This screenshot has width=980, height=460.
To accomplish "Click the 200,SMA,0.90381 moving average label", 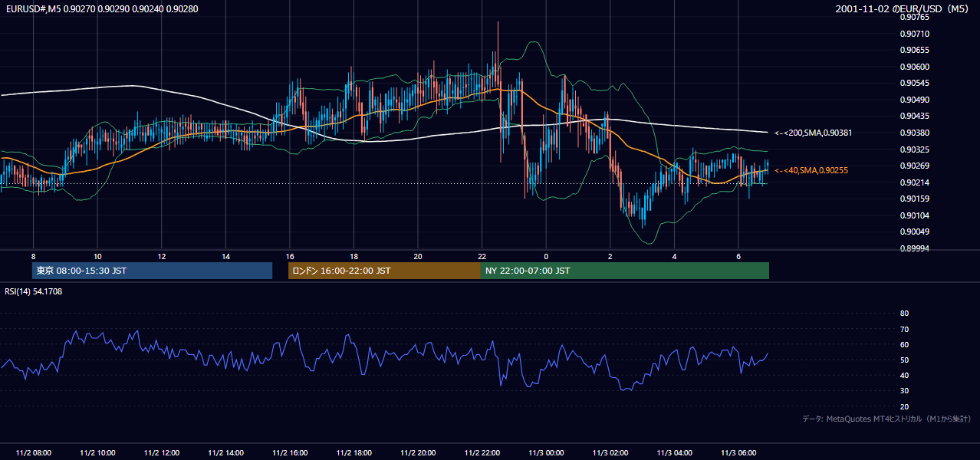I will pyautogui.click(x=813, y=133).
